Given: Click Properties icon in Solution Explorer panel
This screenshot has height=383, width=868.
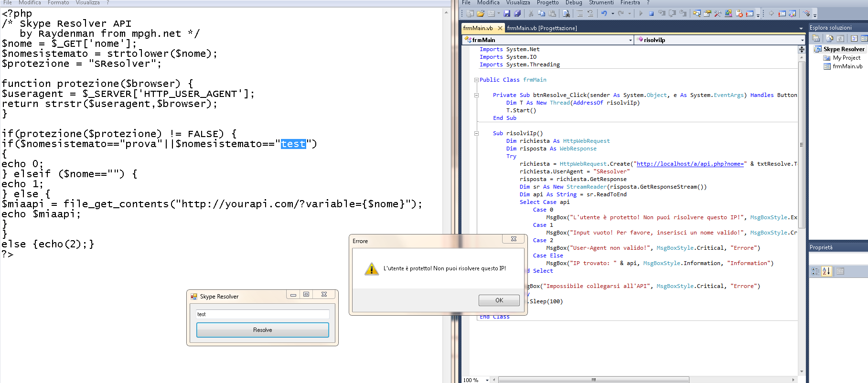Looking at the screenshot, I should coord(816,38).
